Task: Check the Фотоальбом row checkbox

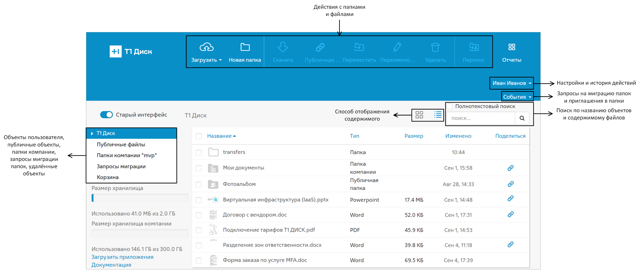Action: pyautogui.click(x=199, y=185)
